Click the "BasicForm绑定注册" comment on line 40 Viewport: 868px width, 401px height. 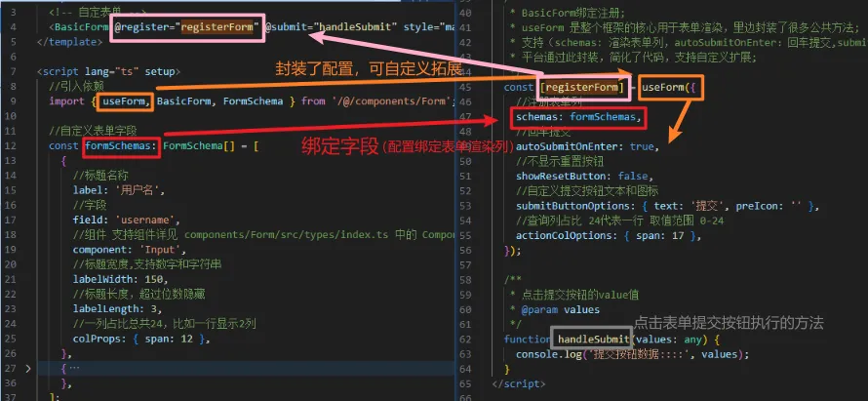click(572, 12)
